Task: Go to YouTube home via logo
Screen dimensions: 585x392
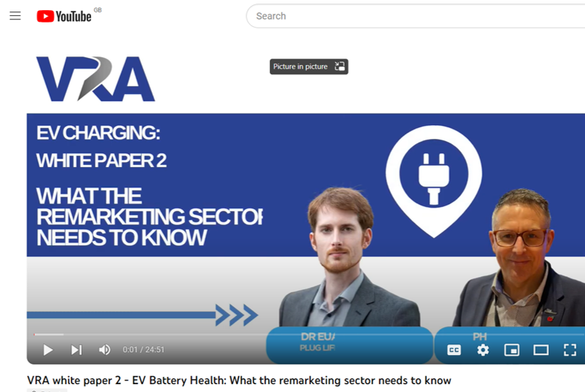Action: (64, 16)
